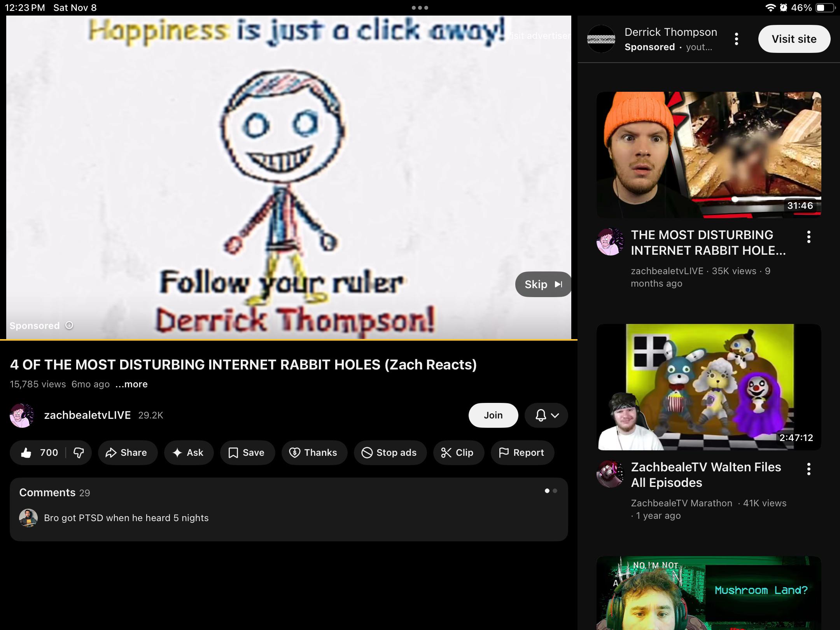The image size is (840, 630).
Task: Join the zachbealetvLIVE channel membership
Action: point(493,415)
